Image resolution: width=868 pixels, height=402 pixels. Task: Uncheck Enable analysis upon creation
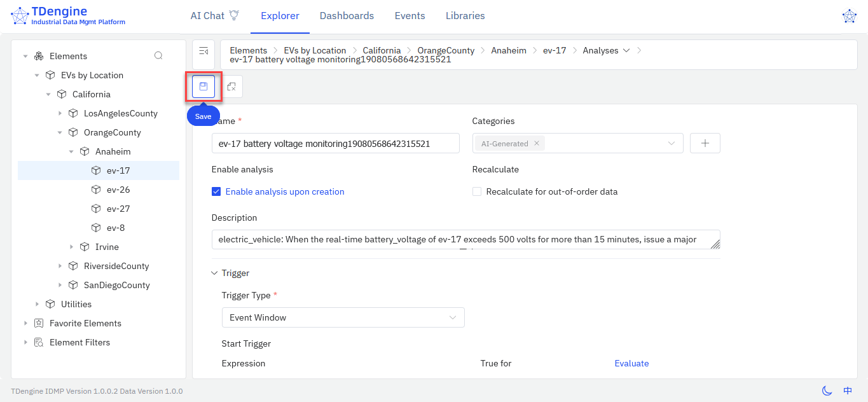coord(216,191)
